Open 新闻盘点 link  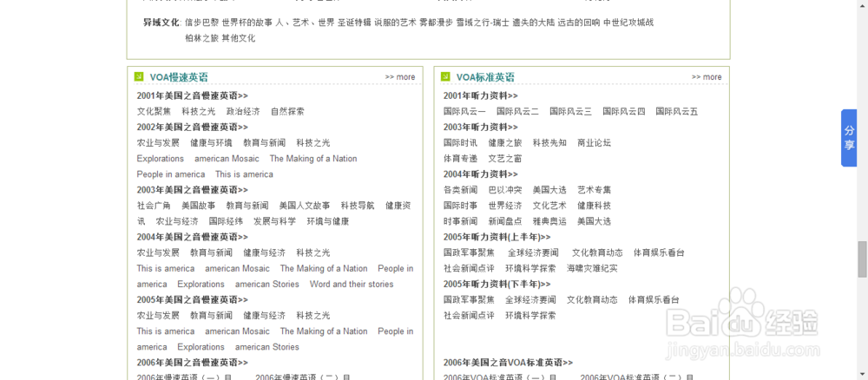pyautogui.click(x=505, y=221)
